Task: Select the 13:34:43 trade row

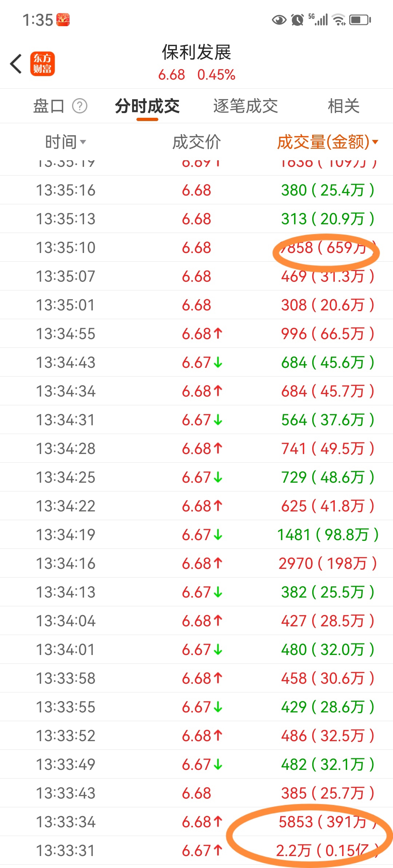Action: click(x=196, y=362)
